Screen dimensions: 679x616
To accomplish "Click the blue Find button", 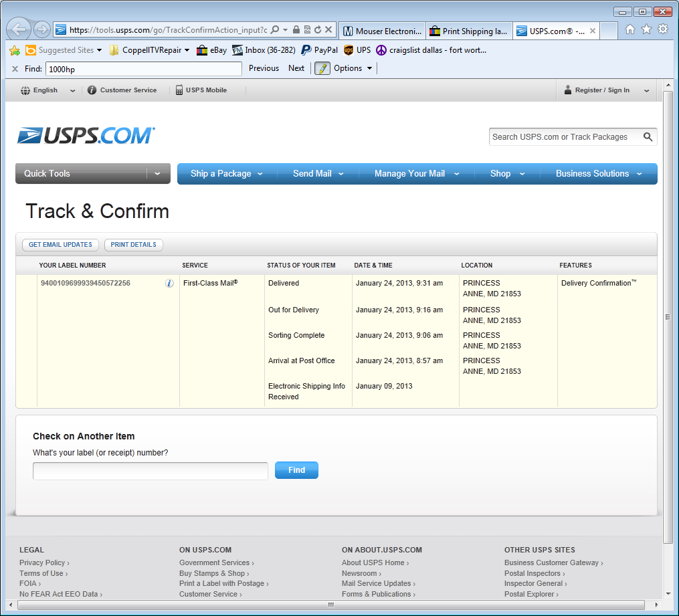I will tap(296, 470).
